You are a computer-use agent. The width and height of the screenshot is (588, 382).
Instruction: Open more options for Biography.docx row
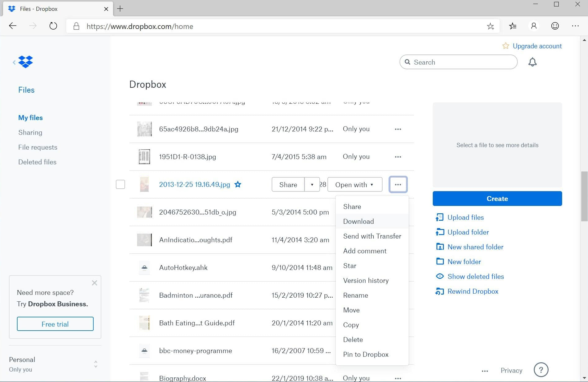tap(398, 378)
